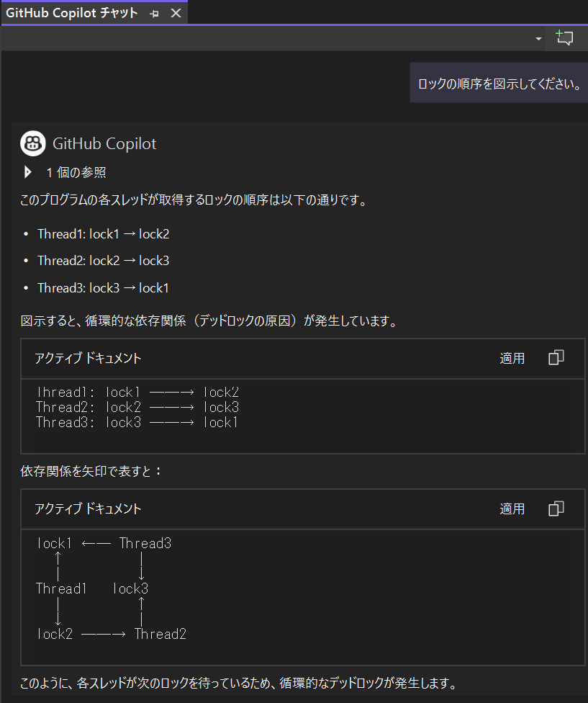Click the GitHub Copilot name heading
588x703 pixels.
click(x=104, y=144)
